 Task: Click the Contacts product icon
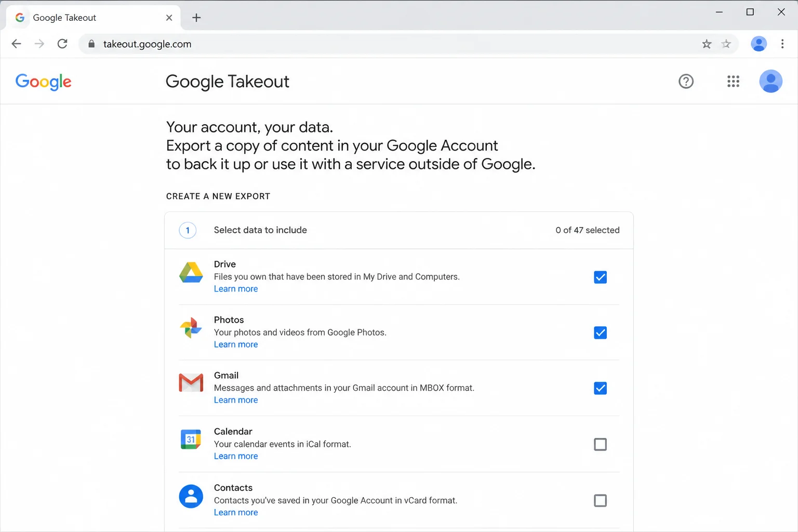click(x=191, y=496)
